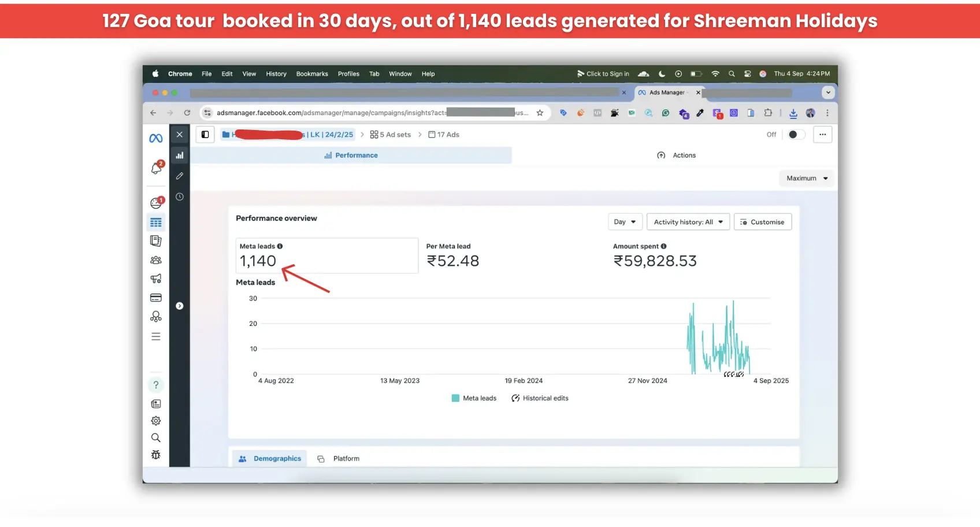The width and height of the screenshot is (980, 527).
Task: Select the Edit pencil icon in dark rail
Action: click(180, 176)
